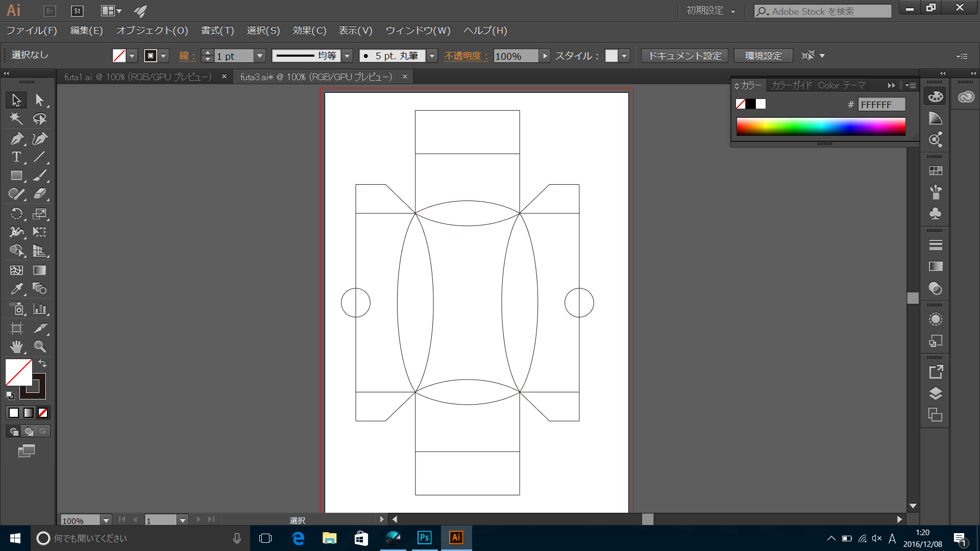This screenshot has height=551, width=980.
Task: Select the Zoom tool
Action: [x=39, y=347]
